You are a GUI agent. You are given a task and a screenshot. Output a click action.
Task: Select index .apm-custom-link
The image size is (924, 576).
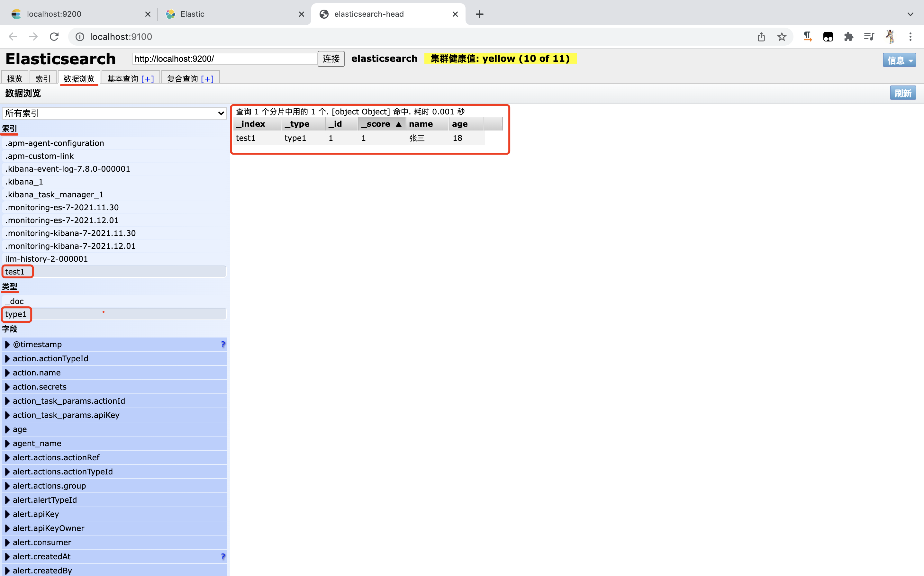(x=114, y=156)
